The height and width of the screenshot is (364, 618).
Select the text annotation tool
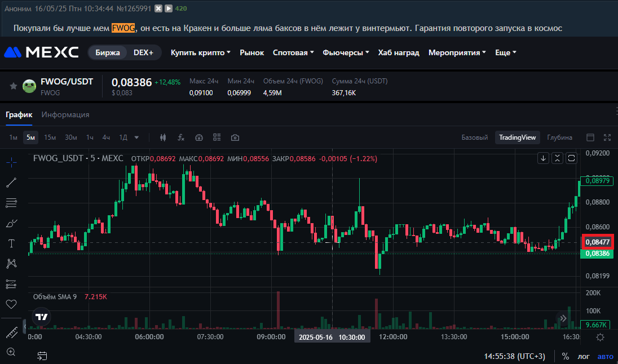(11, 243)
